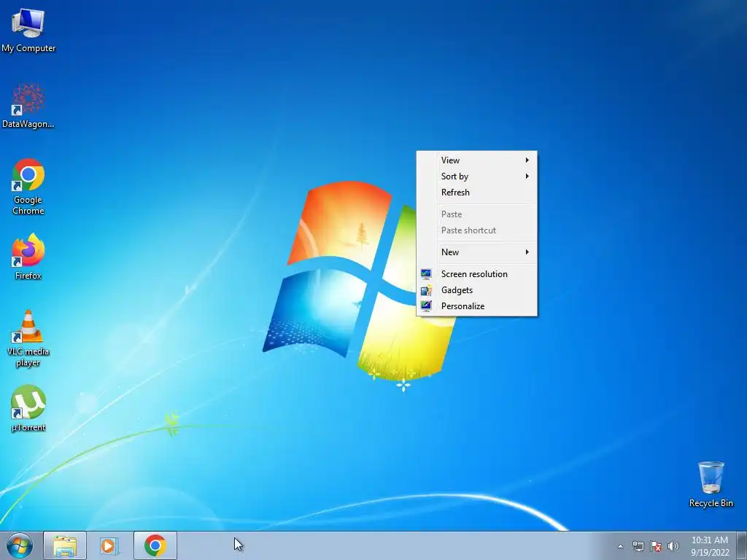Show hidden tray icons arrow
The image size is (747, 560).
tap(620, 546)
